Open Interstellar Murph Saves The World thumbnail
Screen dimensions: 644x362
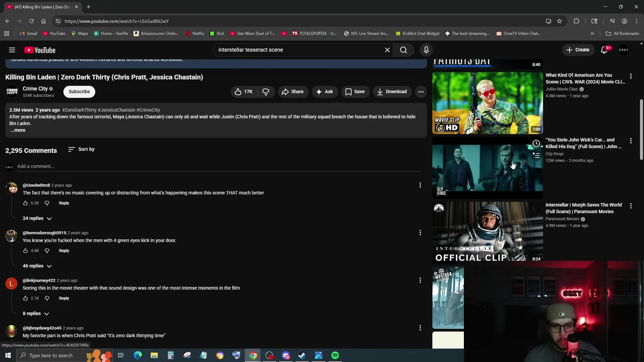tap(488, 232)
